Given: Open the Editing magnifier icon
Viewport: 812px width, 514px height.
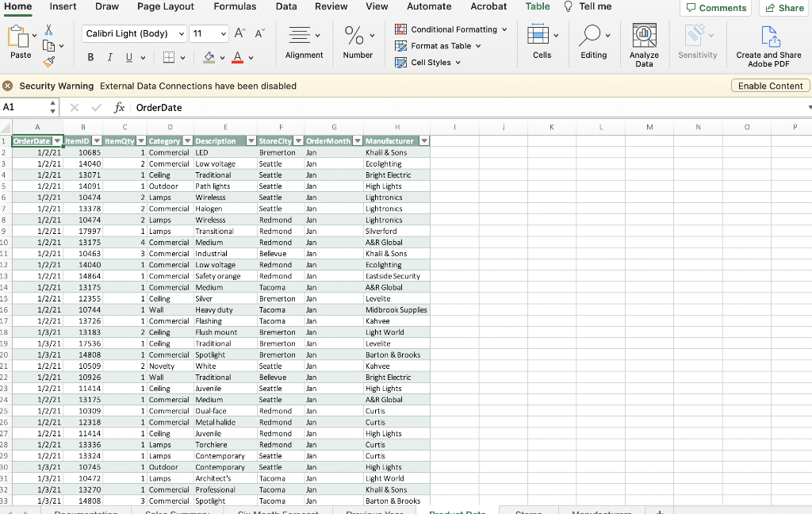Looking at the screenshot, I should pyautogui.click(x=589, y=35).
